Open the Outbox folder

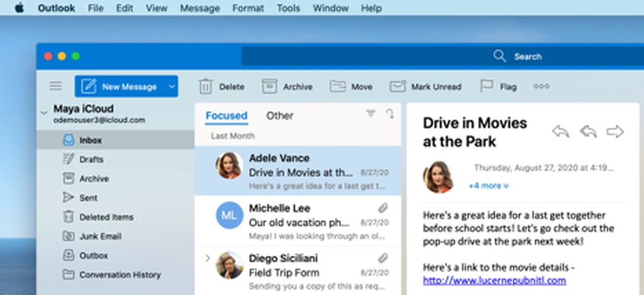pyautogui.click(x=116, y=255)
